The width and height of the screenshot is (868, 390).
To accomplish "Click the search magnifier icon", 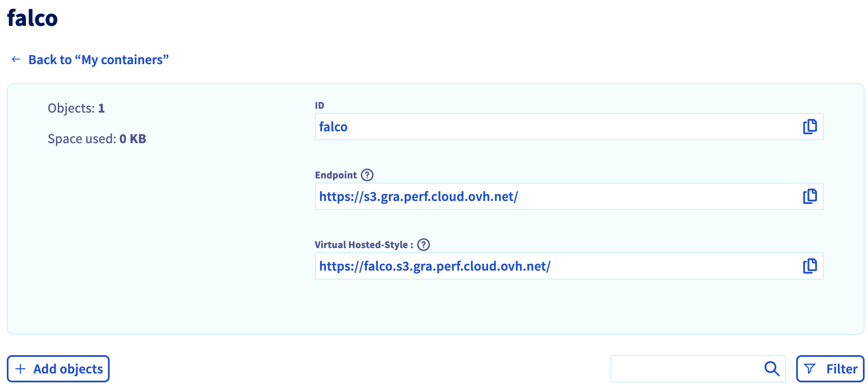I will (771, 368).
